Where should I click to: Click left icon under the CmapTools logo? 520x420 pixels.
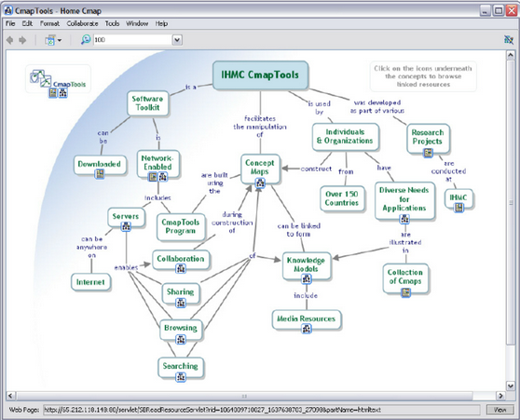click(x=53, y=93)
